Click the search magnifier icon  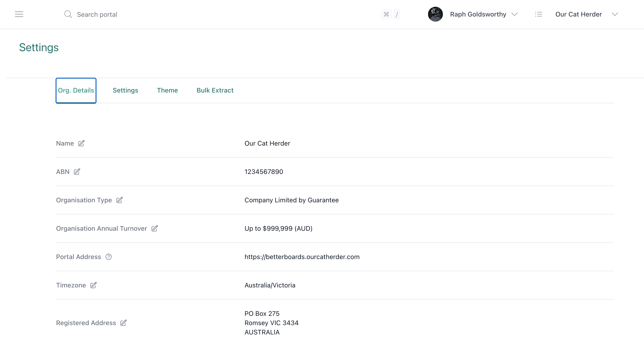68,14
